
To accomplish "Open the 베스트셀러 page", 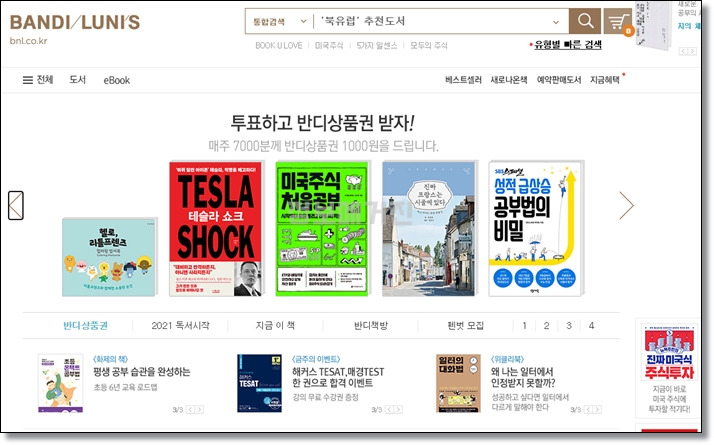I will [x=463, y=80].
